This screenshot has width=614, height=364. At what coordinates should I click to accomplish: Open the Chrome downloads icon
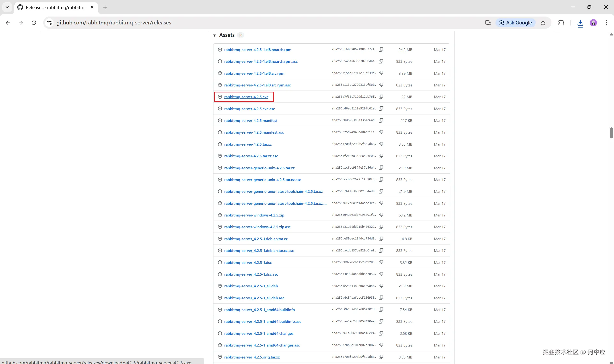coord(580,23)
